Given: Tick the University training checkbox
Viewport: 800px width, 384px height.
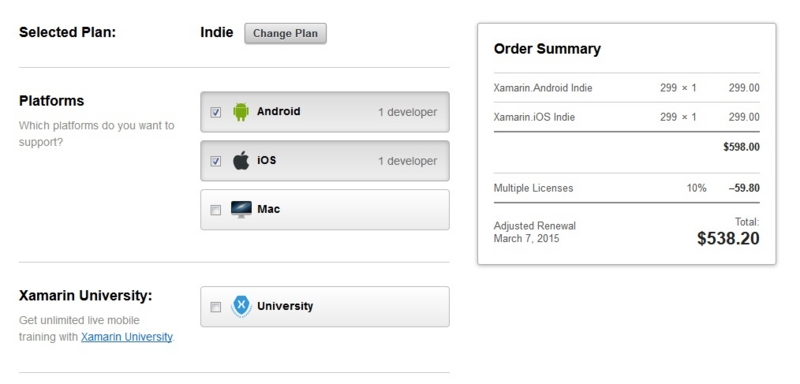Looking at the screenshot, I should click(216, 307).
